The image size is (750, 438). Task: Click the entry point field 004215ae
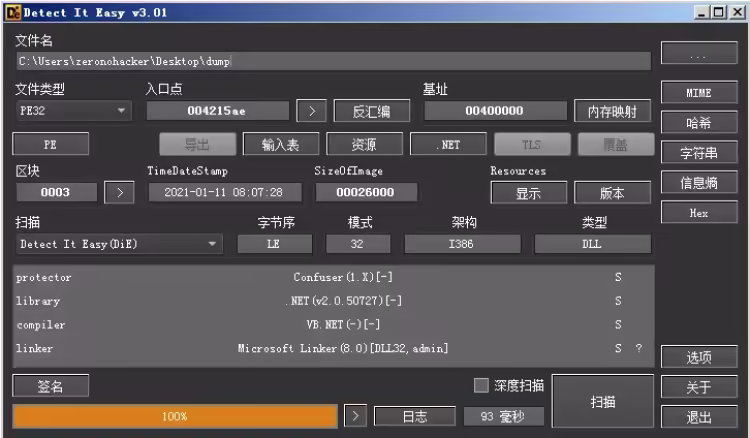click(x=218, y=111)
